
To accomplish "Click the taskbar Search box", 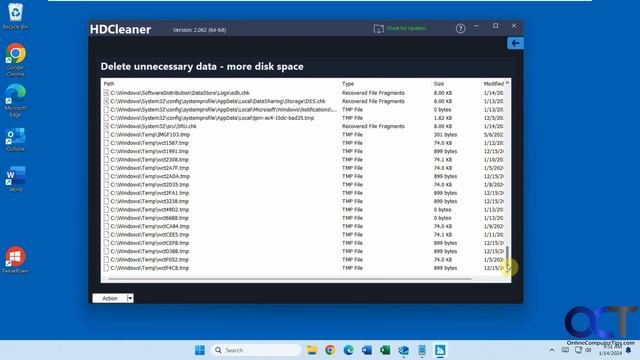I will 256,350.
